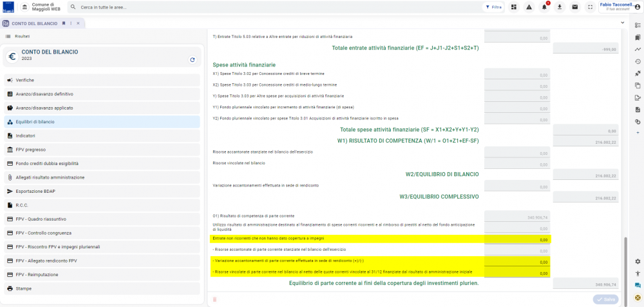Click the pin icon in right sidebar
Image resolution: width=644 pixels, height=307 pixels.
coord(638,74)
